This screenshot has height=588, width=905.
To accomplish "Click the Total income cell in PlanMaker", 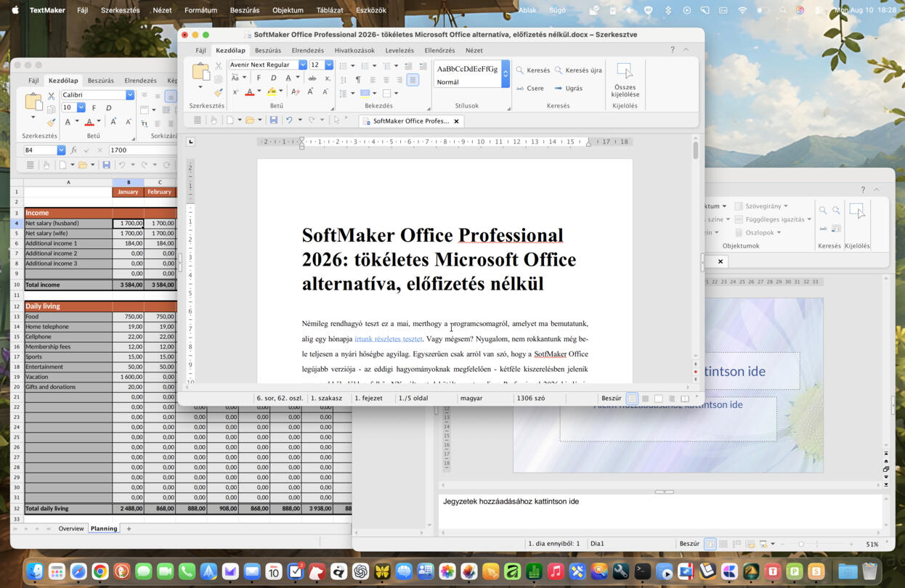I will (68, 285).
